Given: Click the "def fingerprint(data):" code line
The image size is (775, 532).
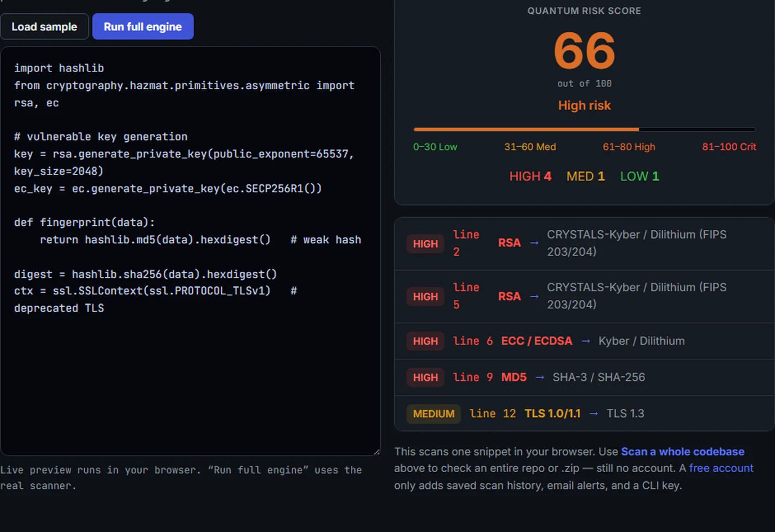Looking at the screenshot, I should click(x=84, y=223).
